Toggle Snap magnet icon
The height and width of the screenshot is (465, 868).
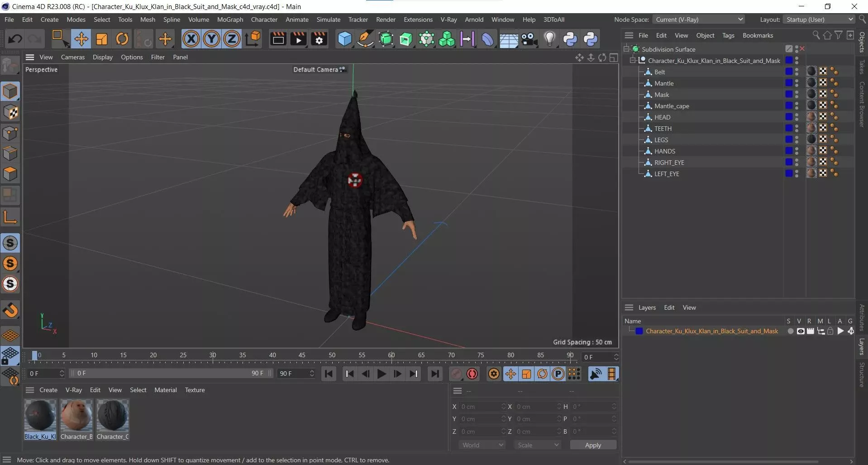click(x=10, y=310)
